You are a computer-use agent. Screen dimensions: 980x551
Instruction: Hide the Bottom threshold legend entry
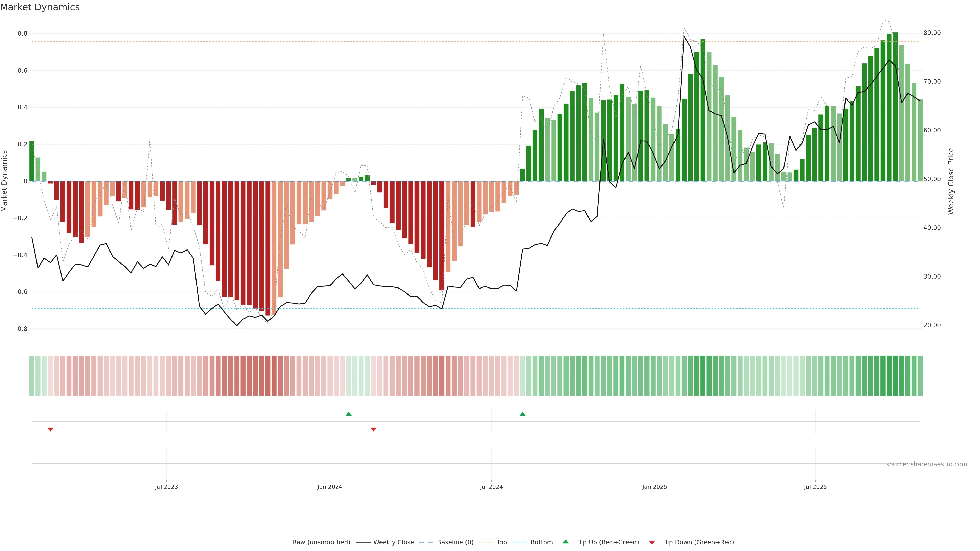tap(541, 542)
